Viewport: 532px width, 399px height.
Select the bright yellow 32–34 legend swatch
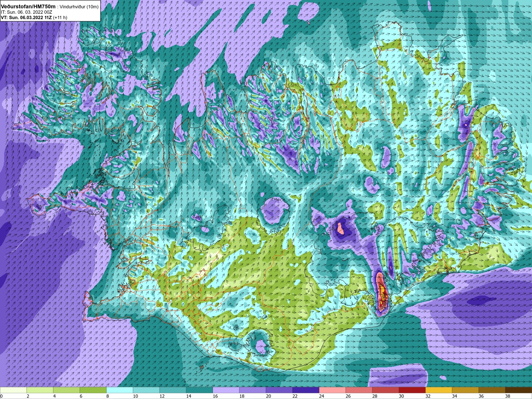[x=439, y=391]
